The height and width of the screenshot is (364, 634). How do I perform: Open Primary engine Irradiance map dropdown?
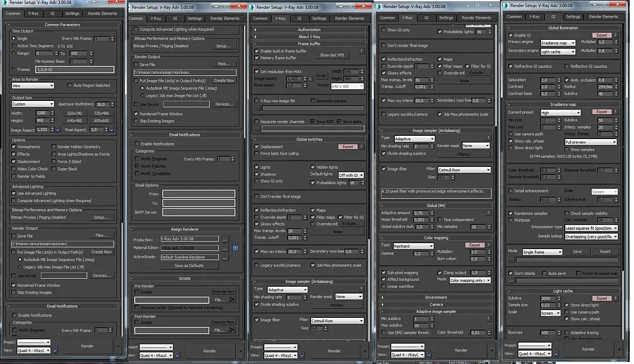click(558, 43)
